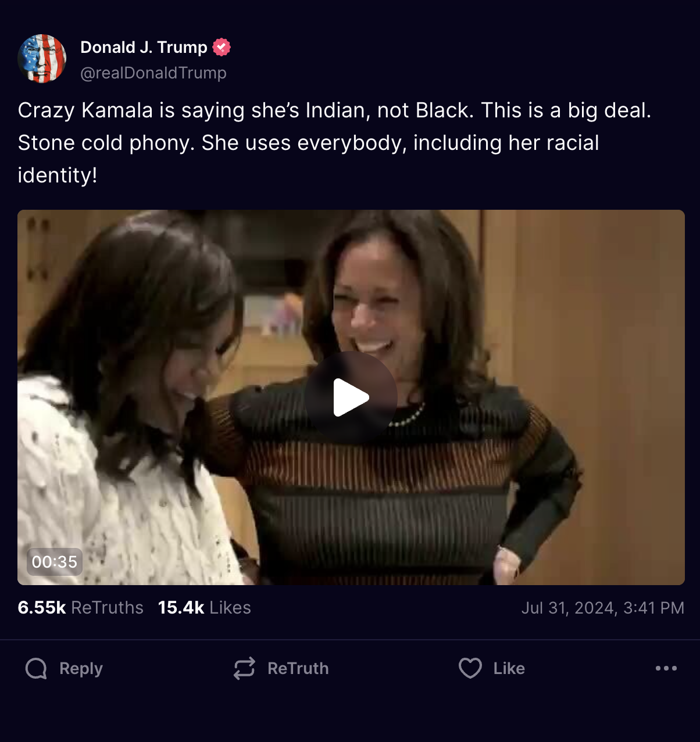Click the 15.4k Likes count

[x=204, y=607]
